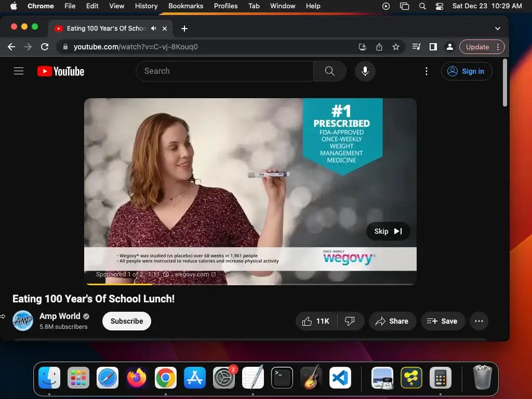
Task: Open the Window menu
Action: pyautogui.click(x=283, y=6)
